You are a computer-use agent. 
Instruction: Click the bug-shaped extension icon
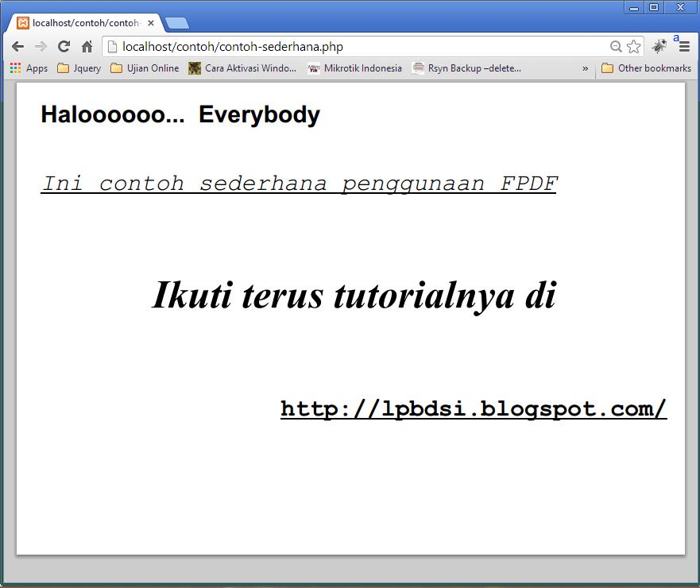pyautogui.click(x=659, y=46)
